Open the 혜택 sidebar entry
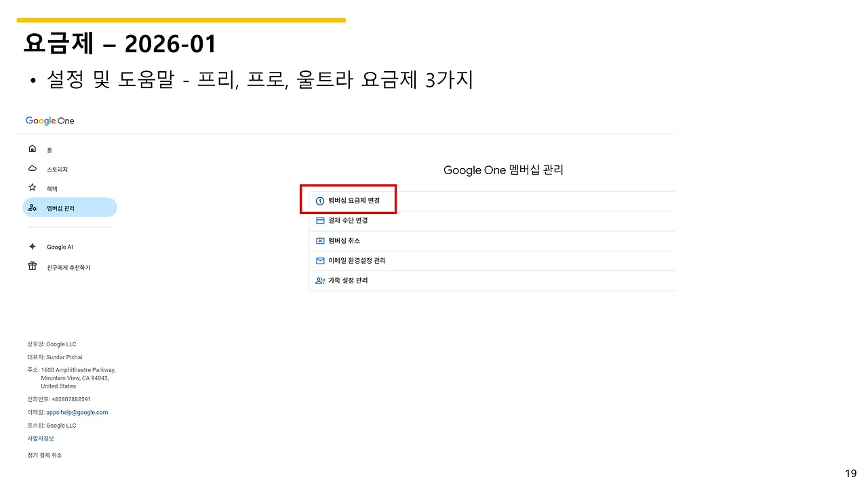 (50, 188)
